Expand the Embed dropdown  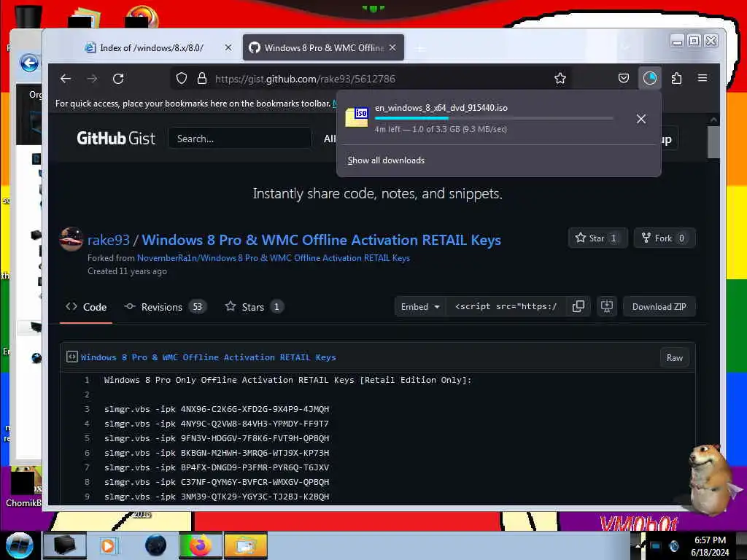tap(419, 307)
